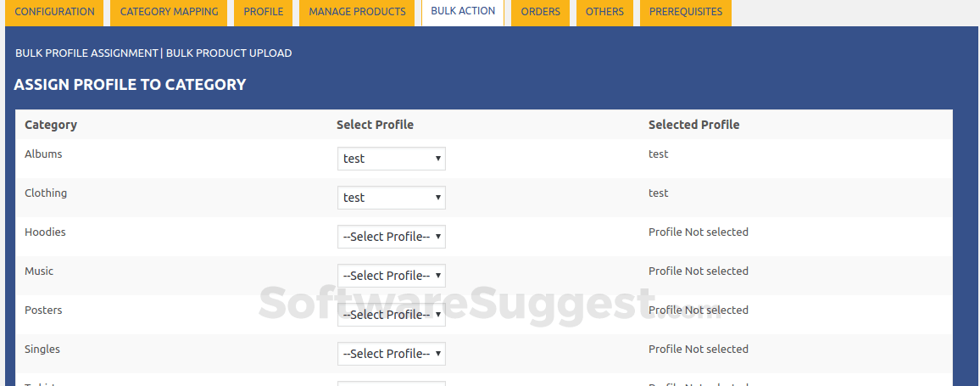Open the Orders tab

(540, 12)
